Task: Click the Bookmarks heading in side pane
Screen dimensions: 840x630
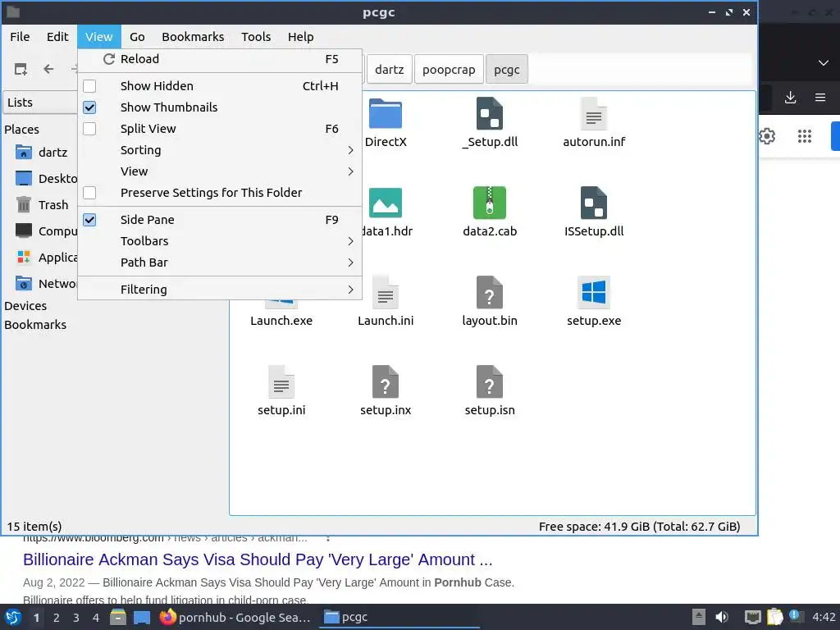Action: [35, 325]
